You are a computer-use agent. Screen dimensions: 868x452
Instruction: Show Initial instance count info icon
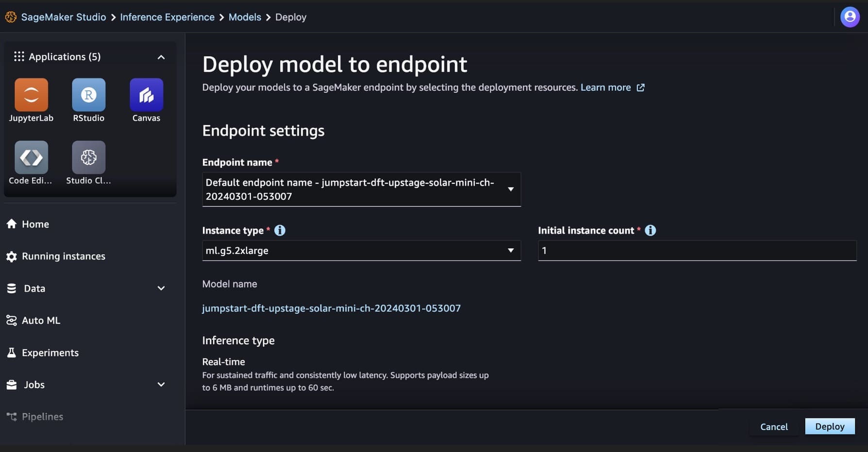point(650,230)
